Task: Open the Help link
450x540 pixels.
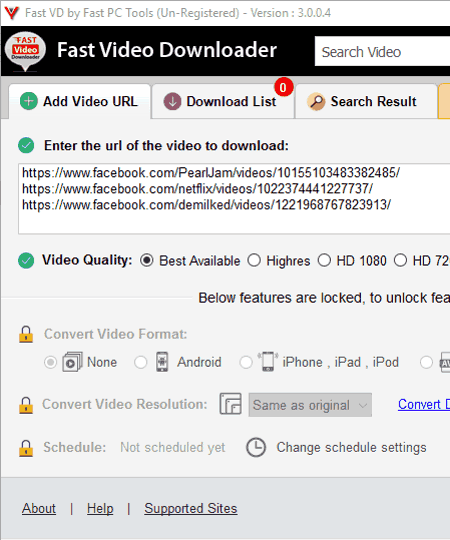Action: pyautogui.click(x=100, y=508)
